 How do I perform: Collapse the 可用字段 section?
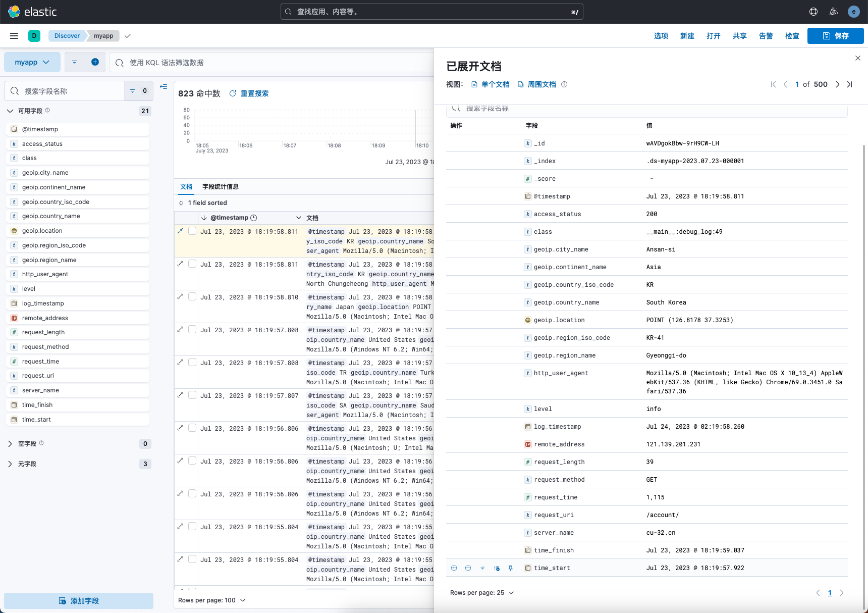(10, 111)
